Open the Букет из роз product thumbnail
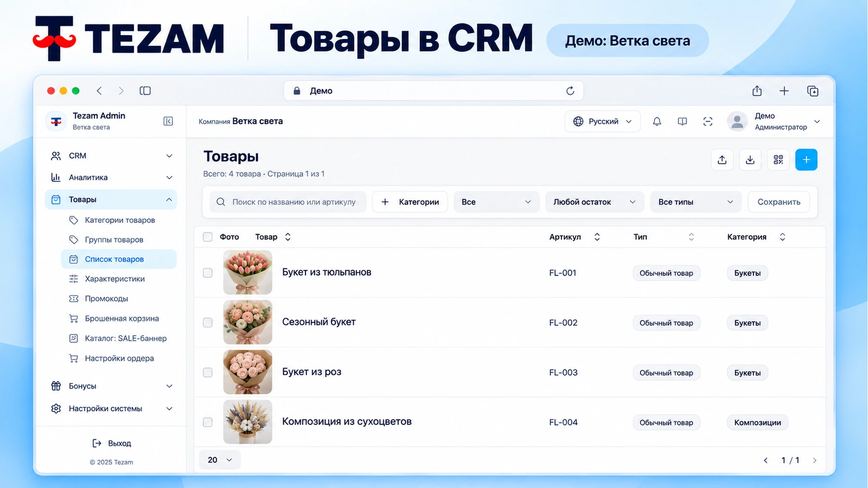The image size is (868, 488). click(x=248, y=372)
